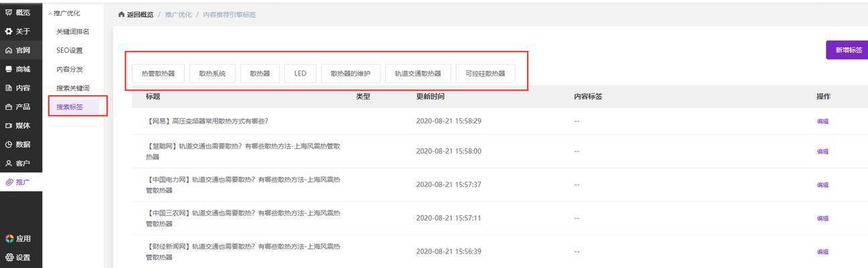The image size is (868, 268).
Task: Open 内容分发 submenu item
Action: pyautogui.click(x=70, y=69)
